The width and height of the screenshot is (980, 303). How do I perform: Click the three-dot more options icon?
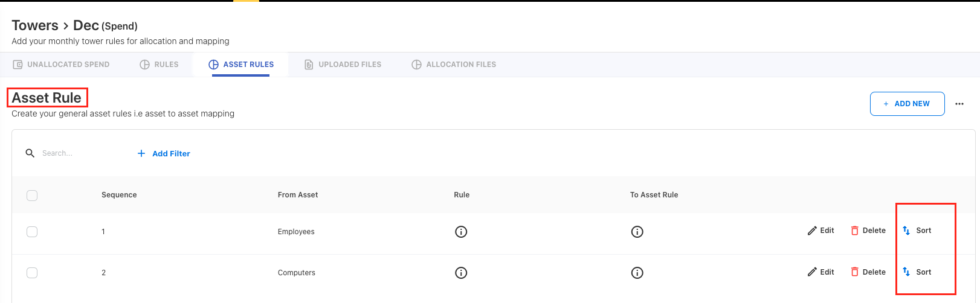(959, 104)
